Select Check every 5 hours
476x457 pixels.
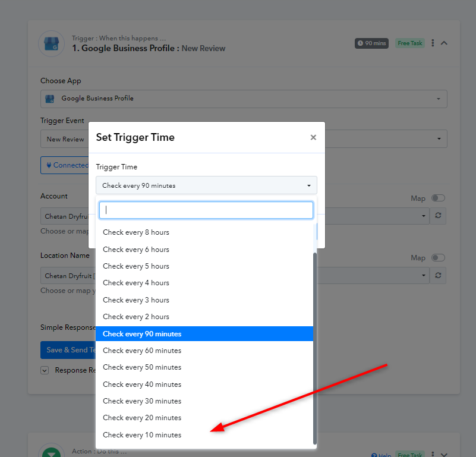[x=204, y=266]
